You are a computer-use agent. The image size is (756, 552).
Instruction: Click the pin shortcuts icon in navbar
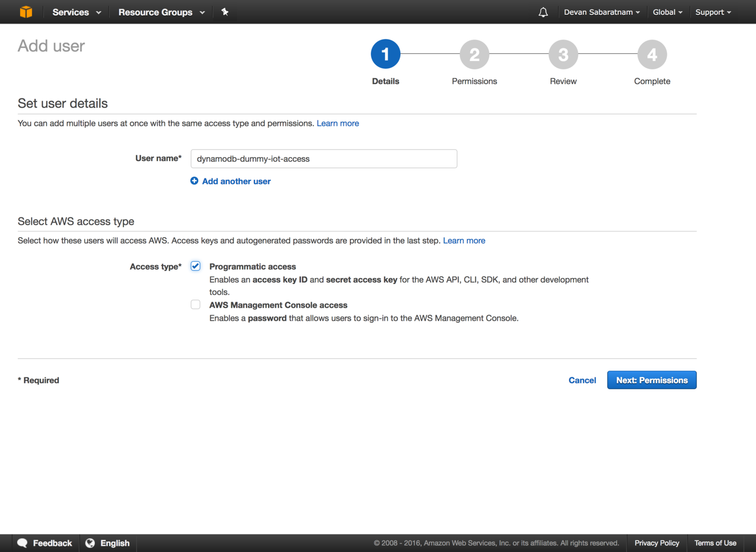tap(225, 12)
